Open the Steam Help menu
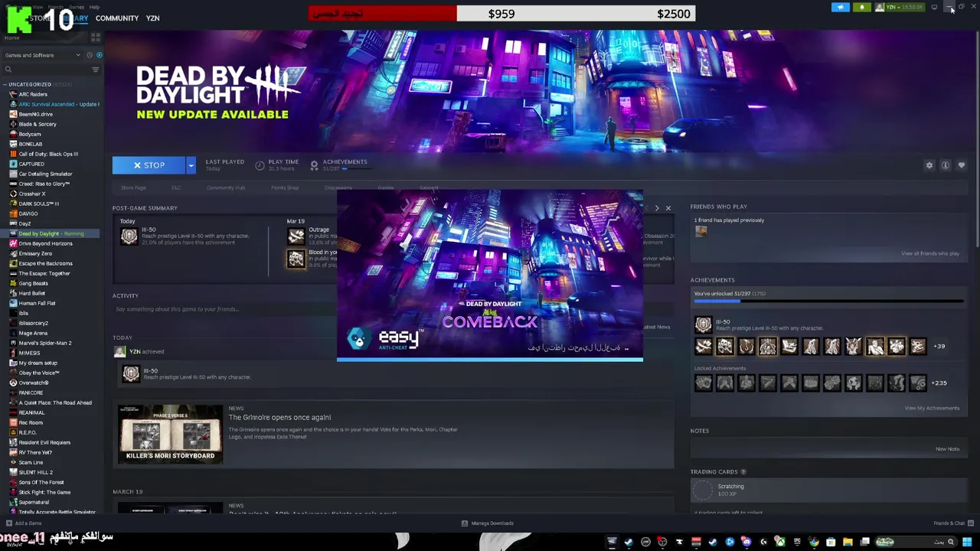This screenshot has height=551, width=980. coord(94,7)
